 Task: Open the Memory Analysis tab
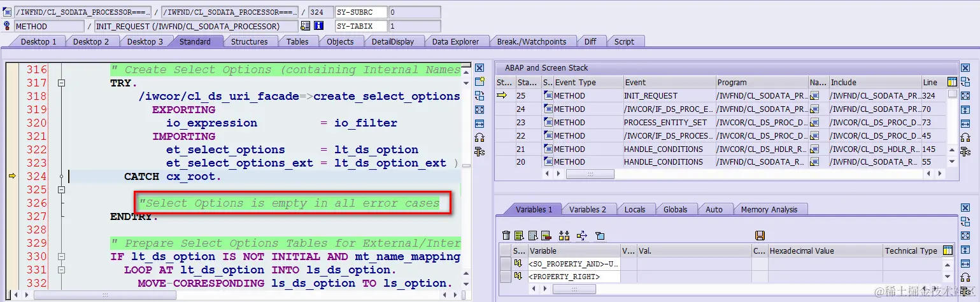[x=769, y=209]
